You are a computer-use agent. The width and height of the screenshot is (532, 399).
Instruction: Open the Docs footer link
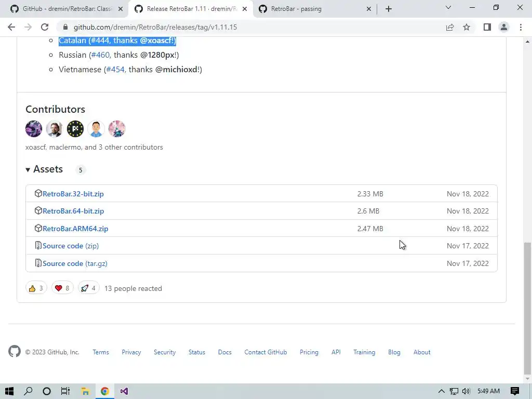coord(224,352)
